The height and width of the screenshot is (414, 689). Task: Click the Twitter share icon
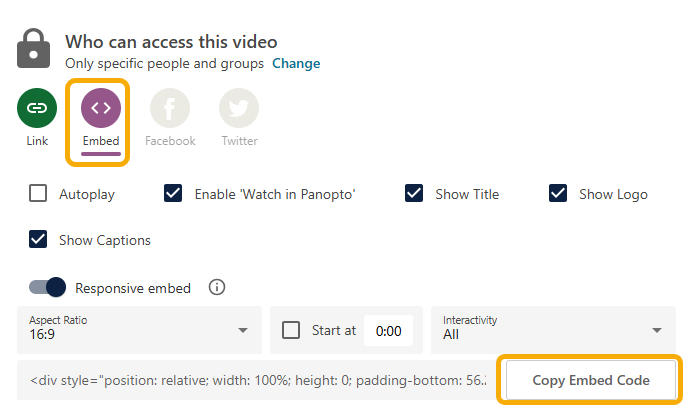[239, 108]
